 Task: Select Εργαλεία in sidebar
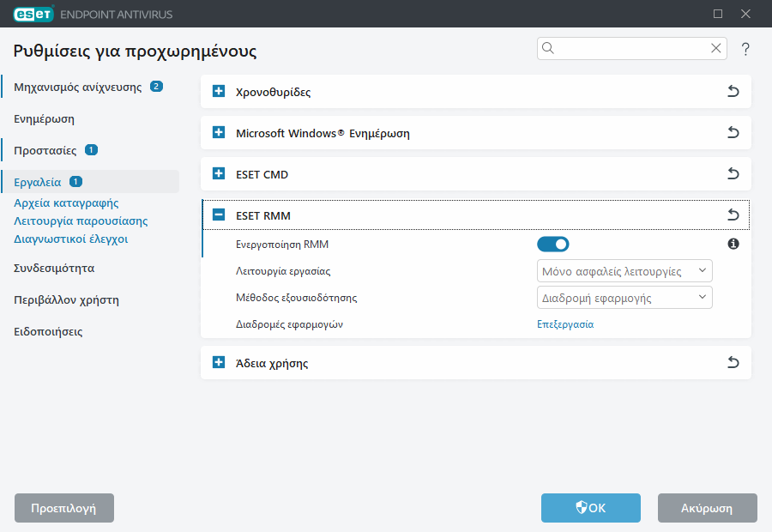tap(38, 182)
